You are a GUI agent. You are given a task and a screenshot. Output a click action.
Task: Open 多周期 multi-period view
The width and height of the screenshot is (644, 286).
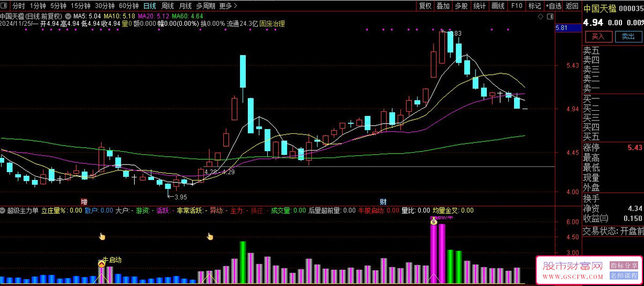click(x=206, y=6)
